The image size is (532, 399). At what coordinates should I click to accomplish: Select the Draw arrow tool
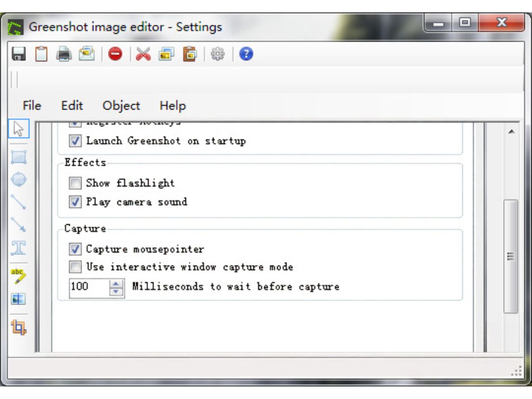[19, 225]
